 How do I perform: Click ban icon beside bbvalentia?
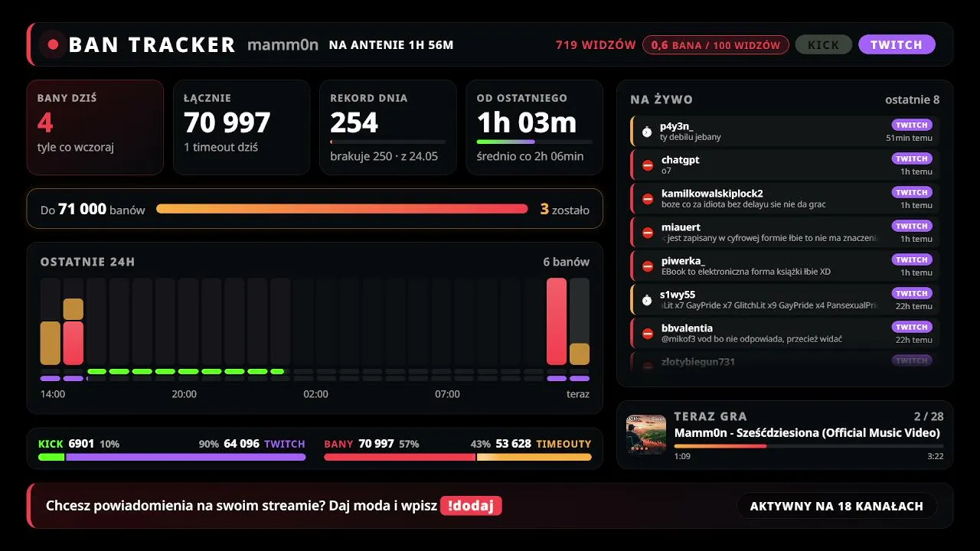tap(647, 334)
